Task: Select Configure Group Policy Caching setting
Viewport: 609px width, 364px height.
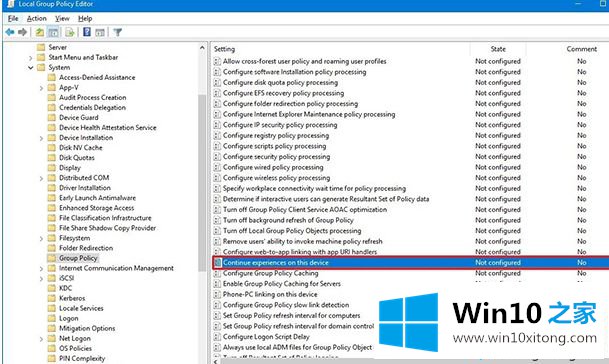Action: click(270, 273)
